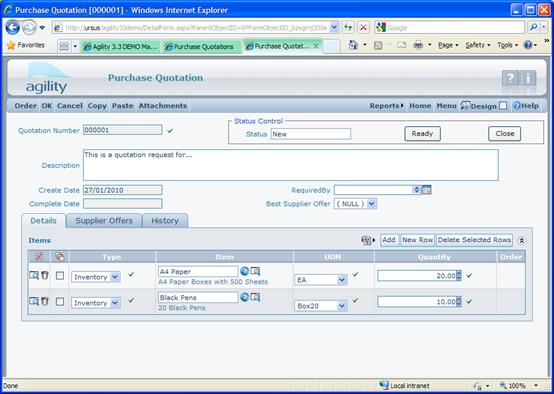
Task: Open Type dropdown in A4 Paper row
Action: 115,277
